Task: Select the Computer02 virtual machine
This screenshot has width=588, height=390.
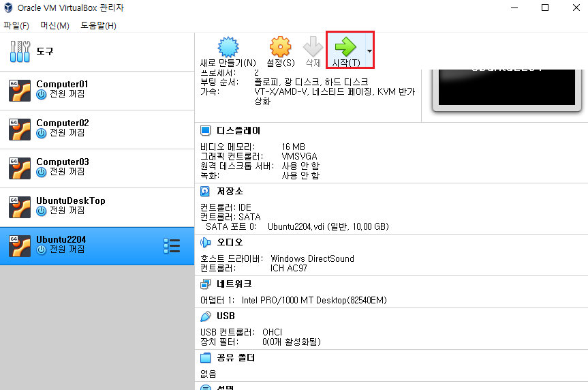Action: (x=97, y=130)
